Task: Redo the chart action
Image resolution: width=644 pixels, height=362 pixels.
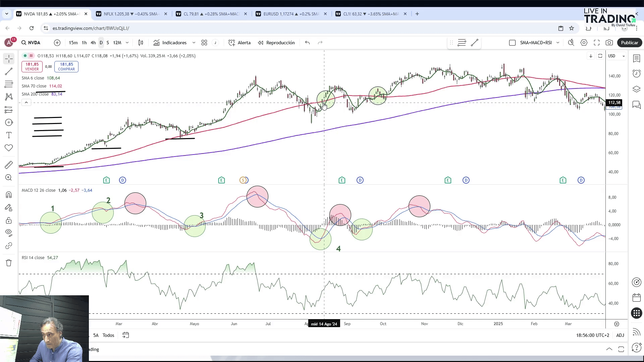Action: tap(320, 43)
